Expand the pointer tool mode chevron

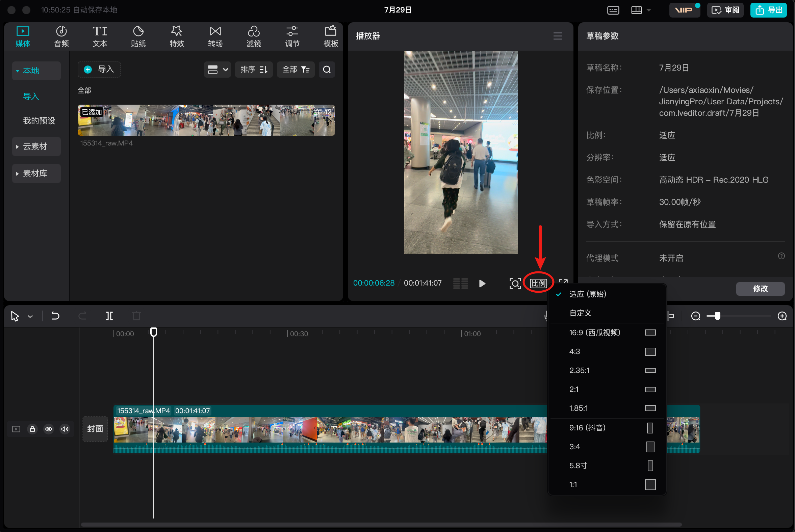tap(30, 317)
